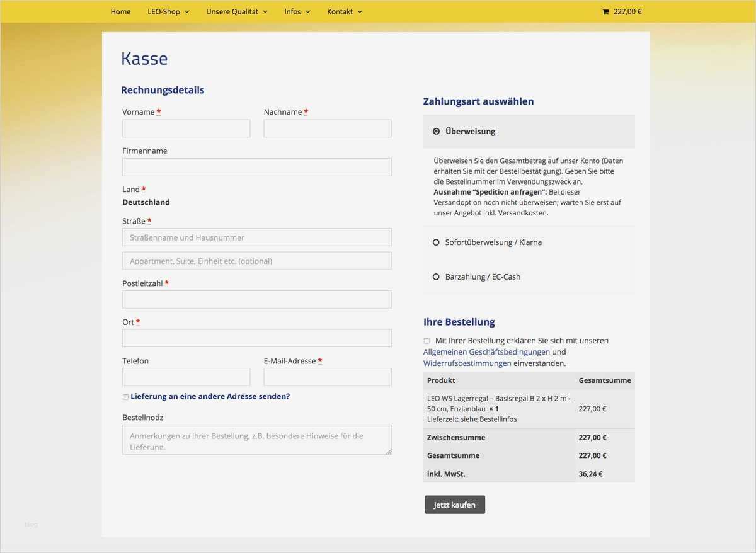
Task: Open the Infos dropdown arrow
Action: pyautogui.click(x=307, y=11)
